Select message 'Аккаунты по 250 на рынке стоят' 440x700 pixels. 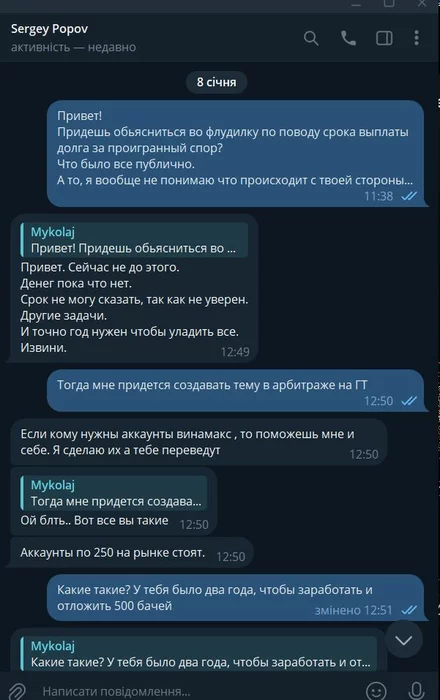pyautogui.click(x=132, y=553)
